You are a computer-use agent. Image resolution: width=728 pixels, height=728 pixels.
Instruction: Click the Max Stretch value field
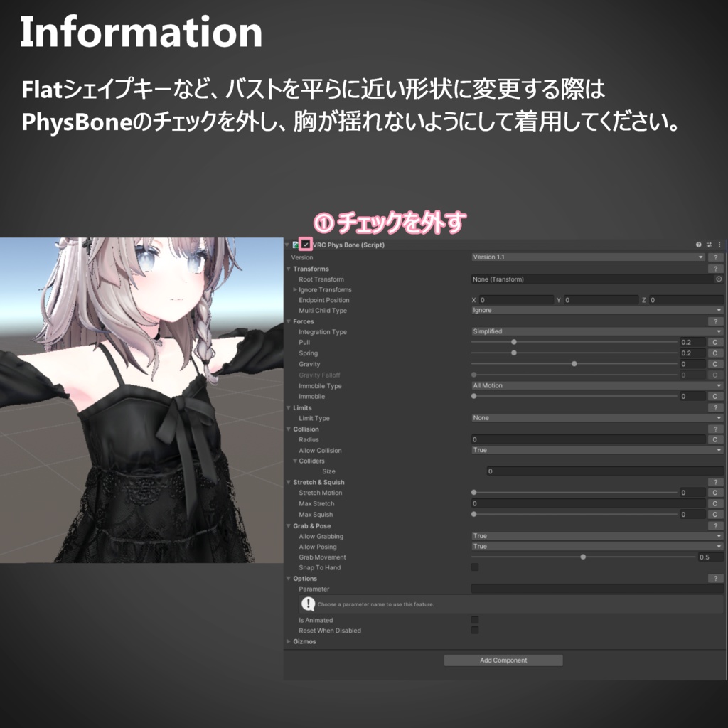coord(588,503)
